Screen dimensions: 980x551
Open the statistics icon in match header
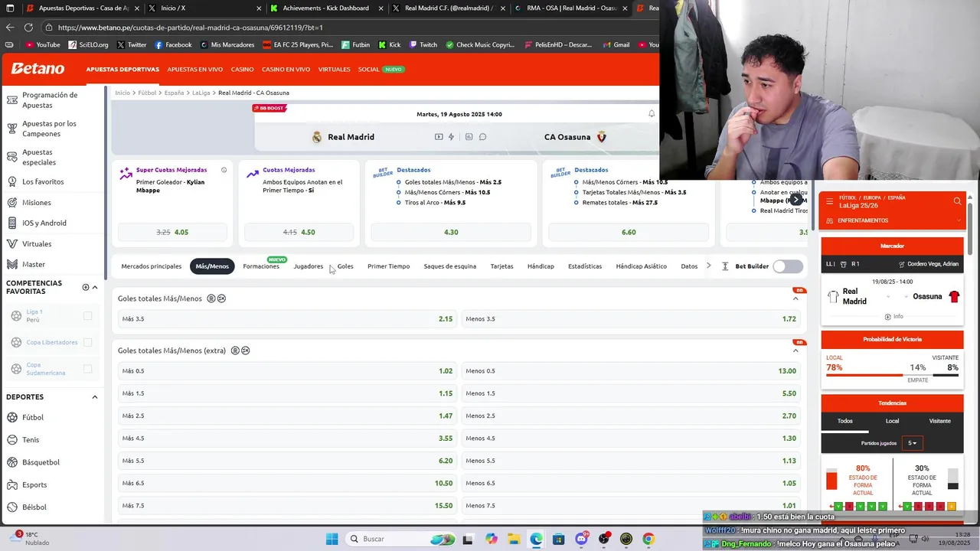[x=469, y=137]
